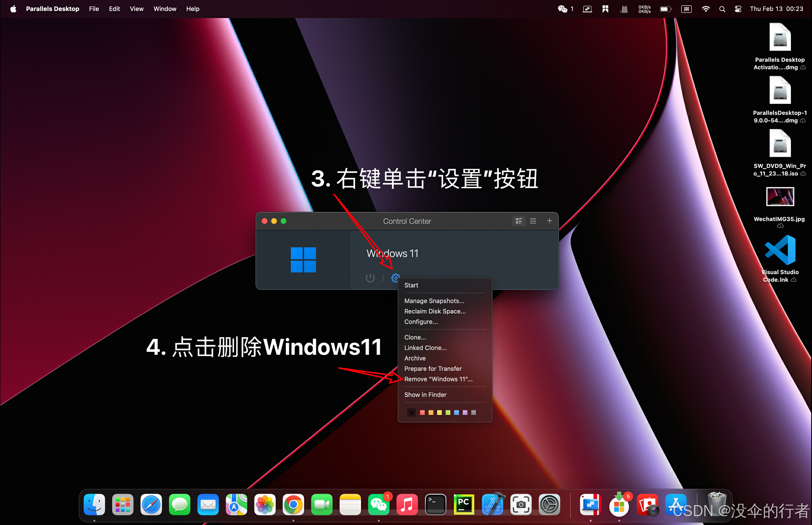Click Show in Finder entry

coord(425,395)
